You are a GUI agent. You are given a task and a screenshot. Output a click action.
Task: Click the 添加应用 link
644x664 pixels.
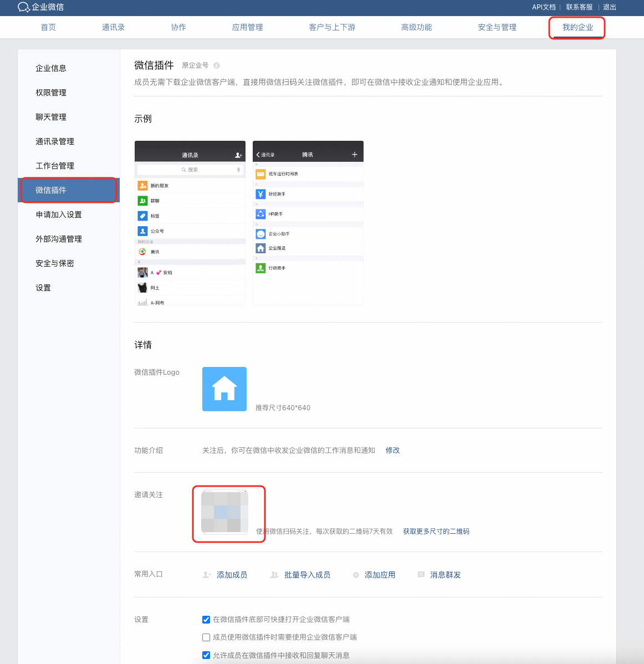tap(380, 575)
